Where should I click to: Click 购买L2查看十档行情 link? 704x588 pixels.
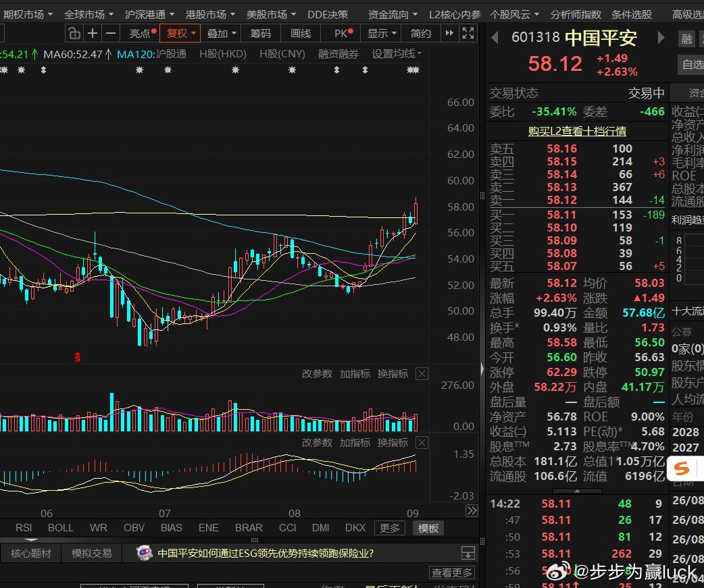pyautogui.click(x=577, y=131)
